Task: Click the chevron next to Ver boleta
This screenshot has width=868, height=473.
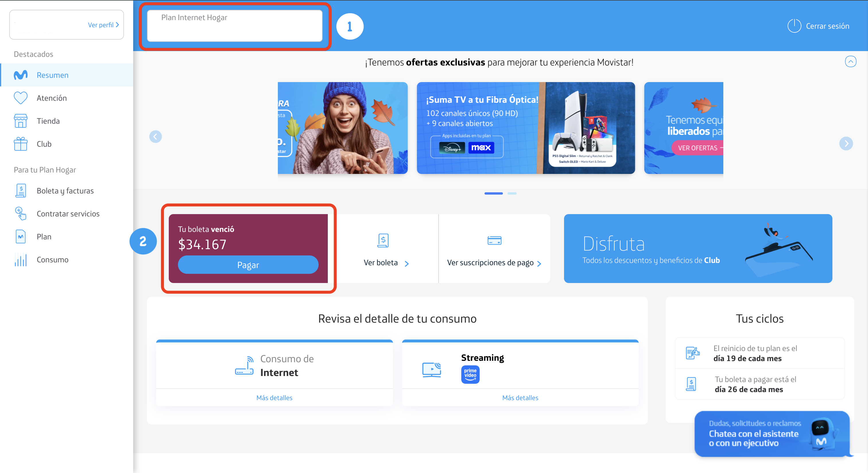Action: point(407,263)
